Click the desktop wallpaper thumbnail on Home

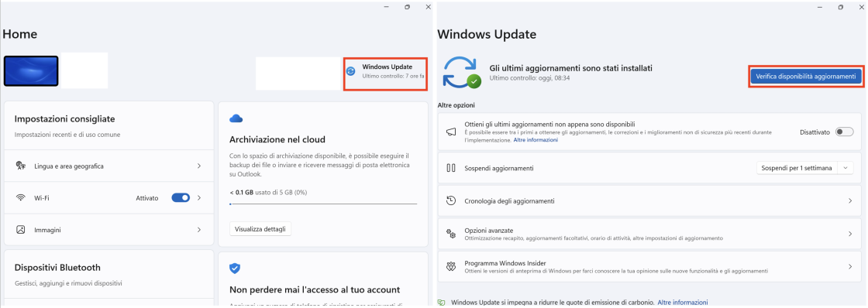click(31, 70)
